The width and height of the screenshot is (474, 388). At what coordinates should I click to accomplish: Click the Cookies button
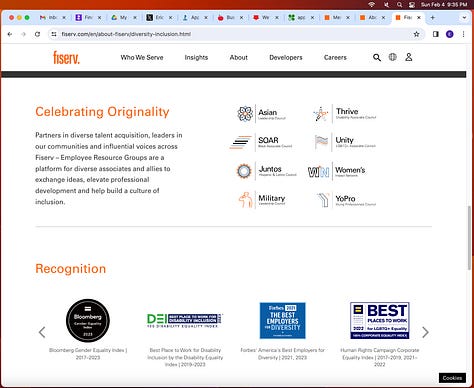point(452,378)
